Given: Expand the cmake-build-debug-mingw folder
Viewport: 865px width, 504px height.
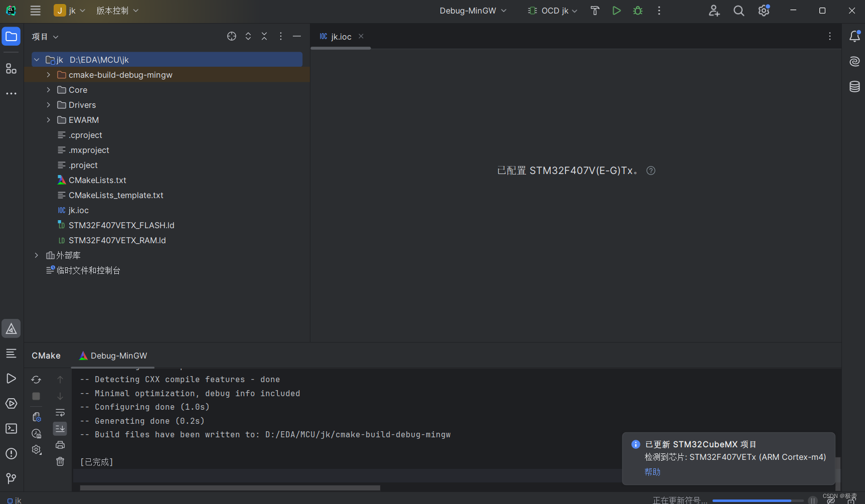Looking at the screenshot, I should pos(48,75).
